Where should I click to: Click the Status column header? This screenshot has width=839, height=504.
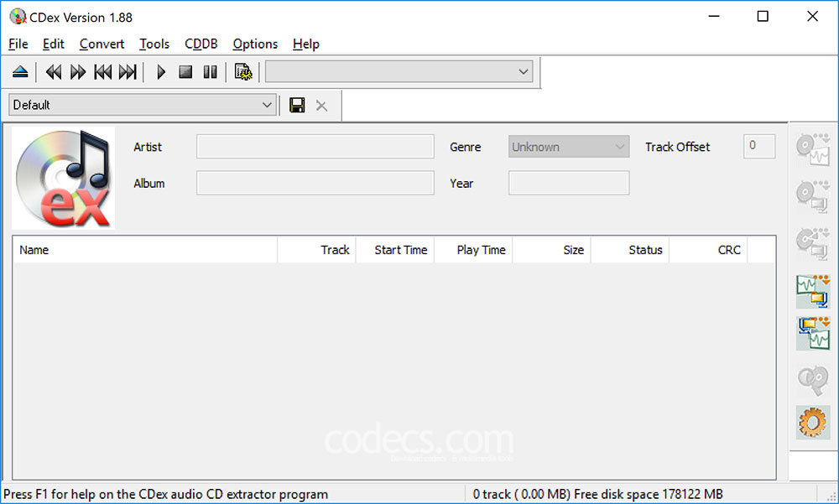[630, 250]
